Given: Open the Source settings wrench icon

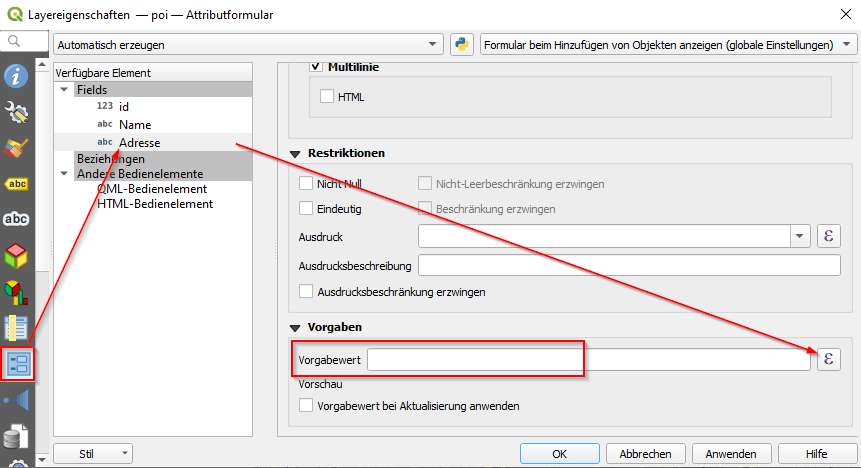Looking at the screenshot, I should pos(16,111).
